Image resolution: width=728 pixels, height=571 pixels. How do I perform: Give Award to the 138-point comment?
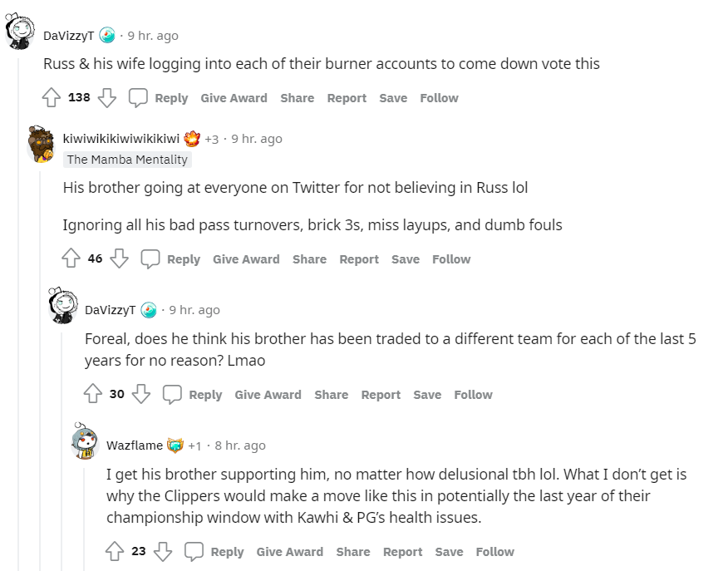click(234, 98)
